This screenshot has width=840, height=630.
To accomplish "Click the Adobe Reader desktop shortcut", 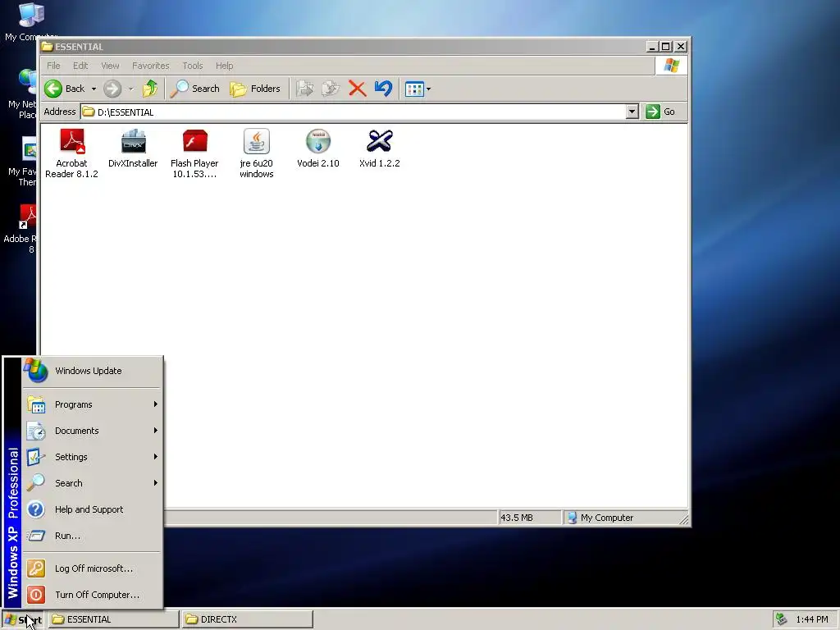I will click(27, 217).
